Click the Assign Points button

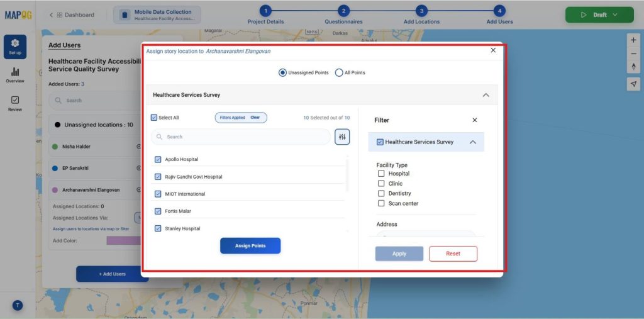(250, 246)
